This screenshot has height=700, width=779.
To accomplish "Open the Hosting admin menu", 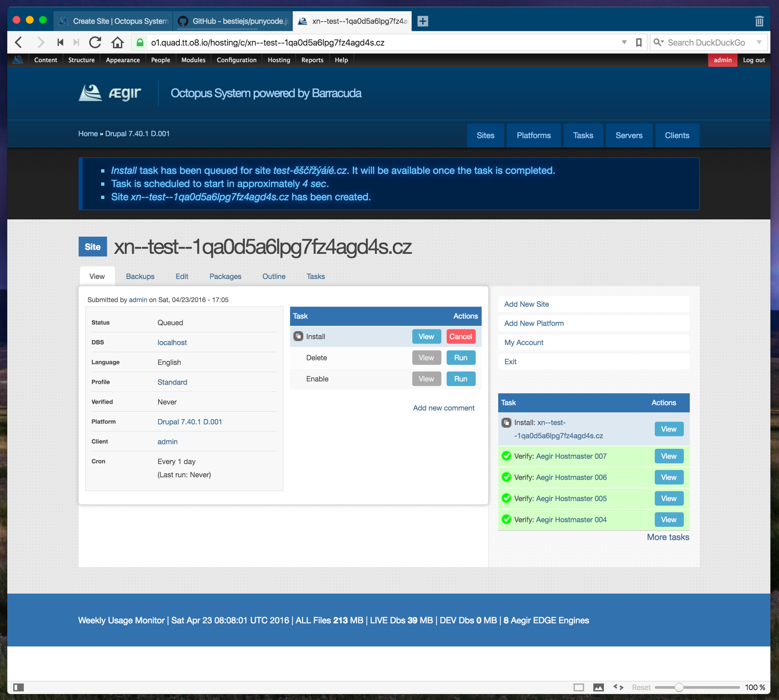I will click(x=279, y=60).
